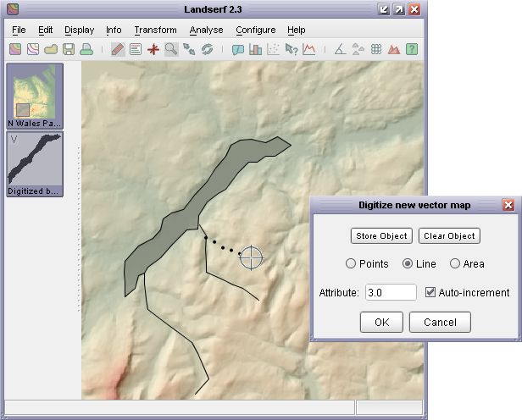The image size is (522, 420).
Task: Click the histogram chart icon
Action: click(256, 49)
